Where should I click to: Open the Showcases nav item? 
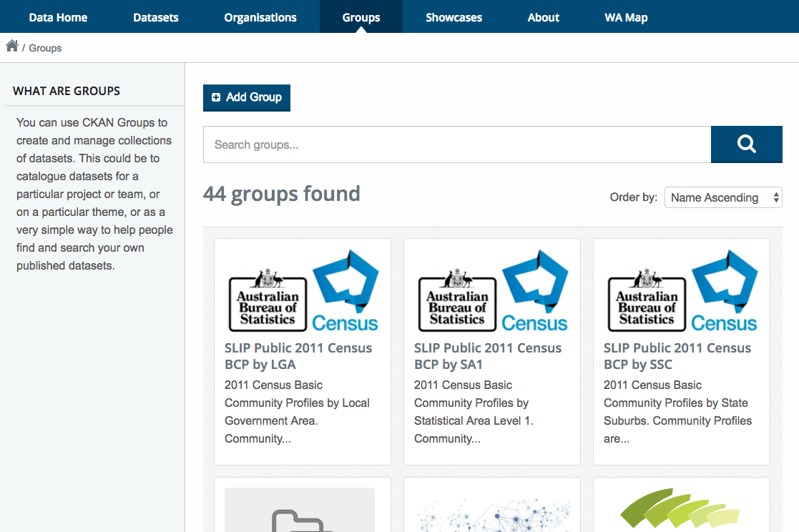454,17
